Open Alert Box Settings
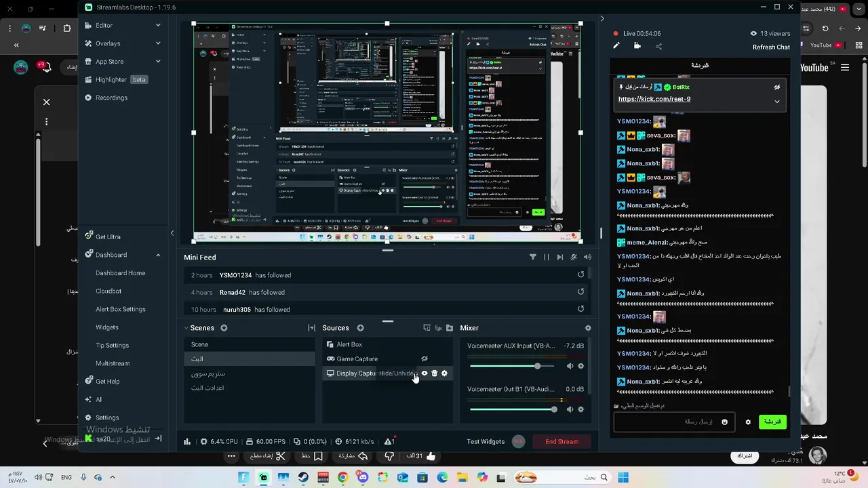 click(x=121, y=309)
